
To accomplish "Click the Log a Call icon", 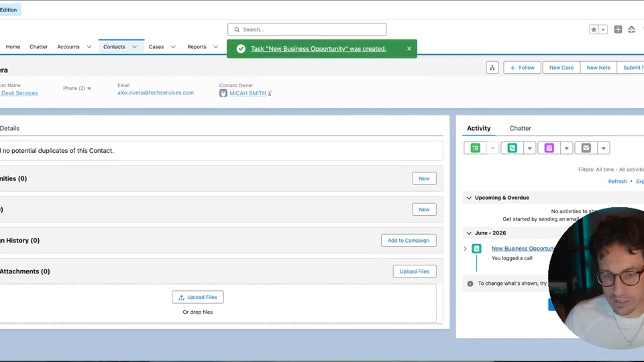I will click(x=512, y=147).
